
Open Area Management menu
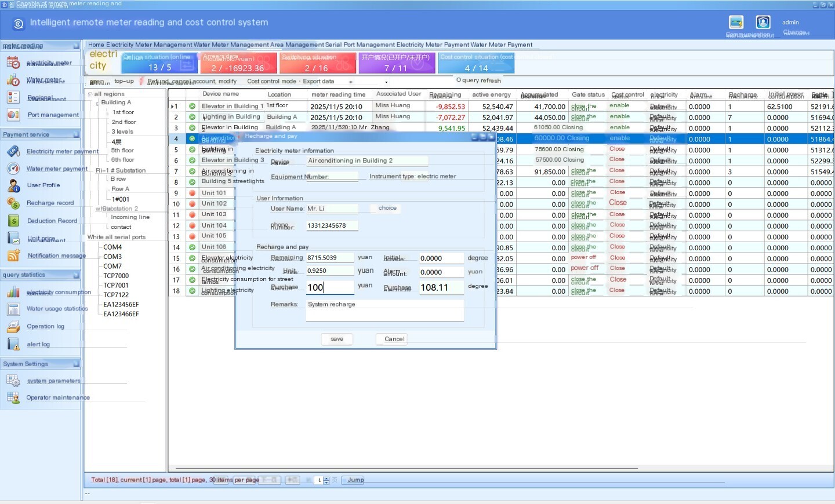click(x=296, y=45)
